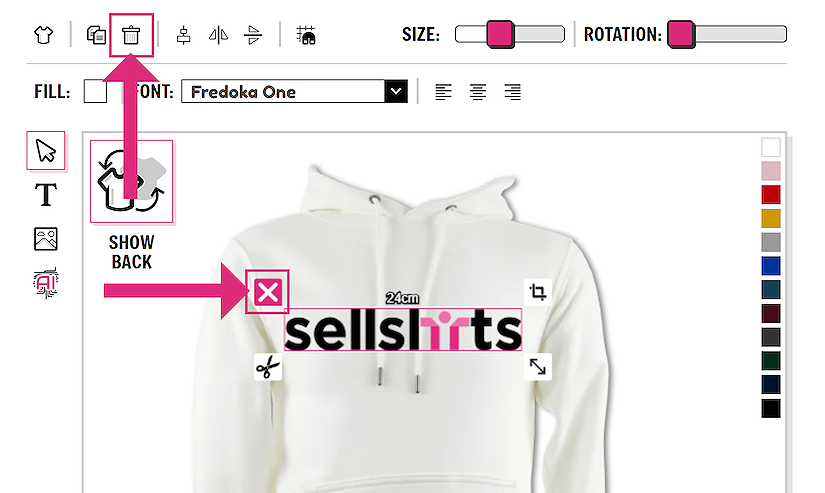The height and width of the screenshot is (493, 825).
Task: Open the AI design generator
Action: point(46,283)
